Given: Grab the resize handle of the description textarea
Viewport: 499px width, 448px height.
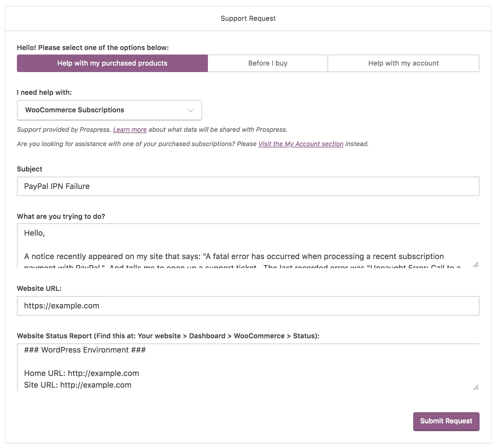Looking at the screenshot, I should click(476, 265).
